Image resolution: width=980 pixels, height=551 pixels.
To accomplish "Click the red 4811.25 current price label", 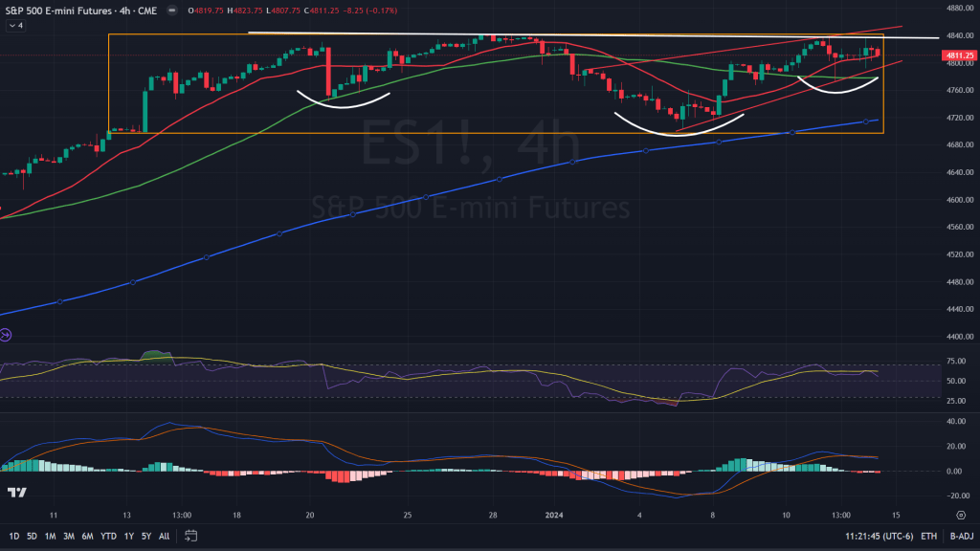I will coord(959,55).
